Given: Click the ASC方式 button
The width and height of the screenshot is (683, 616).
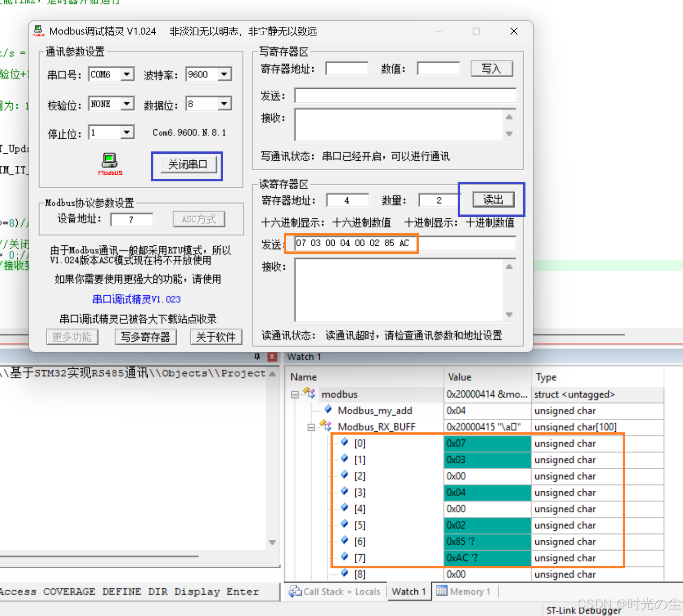Looking at the screenshot, I should (199, 219).
